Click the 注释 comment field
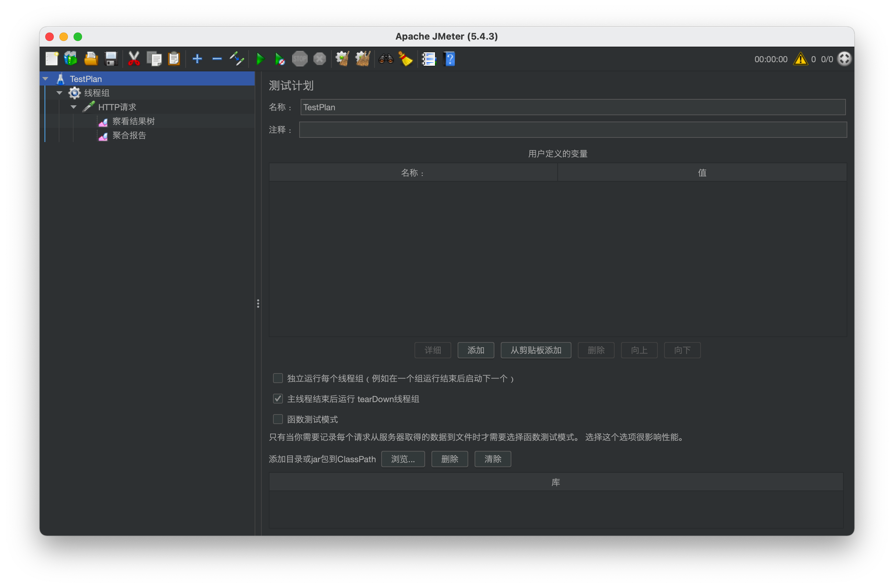The height and width of the screenshot is (588, 894). 573,129
